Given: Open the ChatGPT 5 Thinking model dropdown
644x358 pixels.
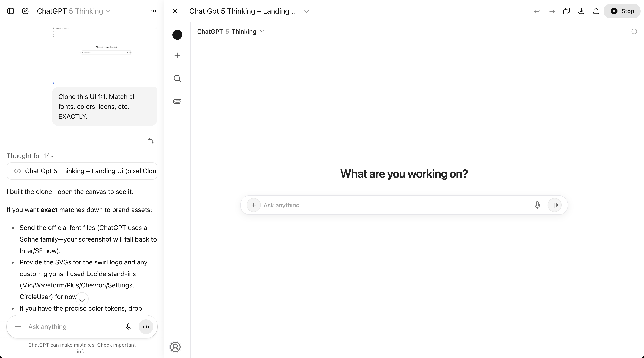Looking at the screenshot, I should pyautogui.click(x=73, y=11).
